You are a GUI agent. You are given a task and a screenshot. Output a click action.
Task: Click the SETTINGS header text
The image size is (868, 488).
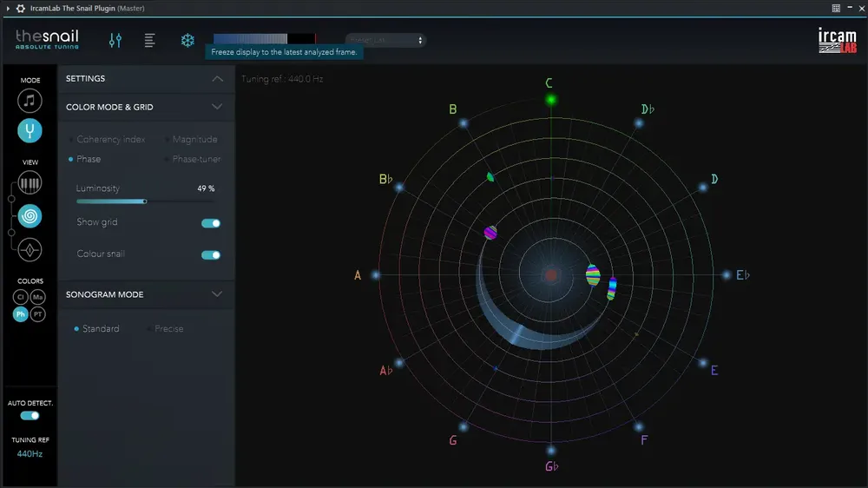[x=85, y=79]
